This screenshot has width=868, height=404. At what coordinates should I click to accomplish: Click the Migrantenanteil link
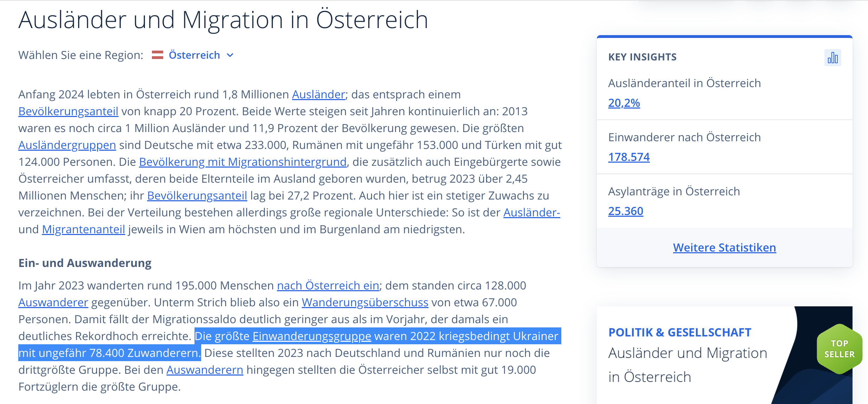tap(83, 229)
